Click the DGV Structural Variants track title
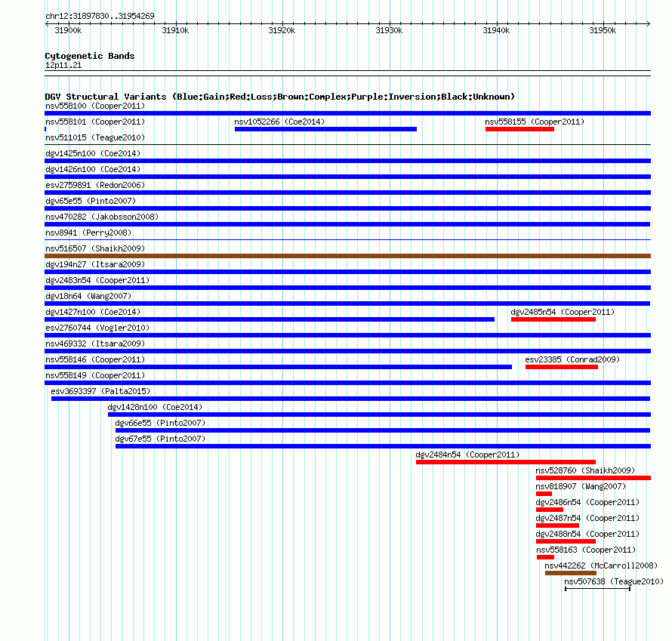 pos(280,97)
